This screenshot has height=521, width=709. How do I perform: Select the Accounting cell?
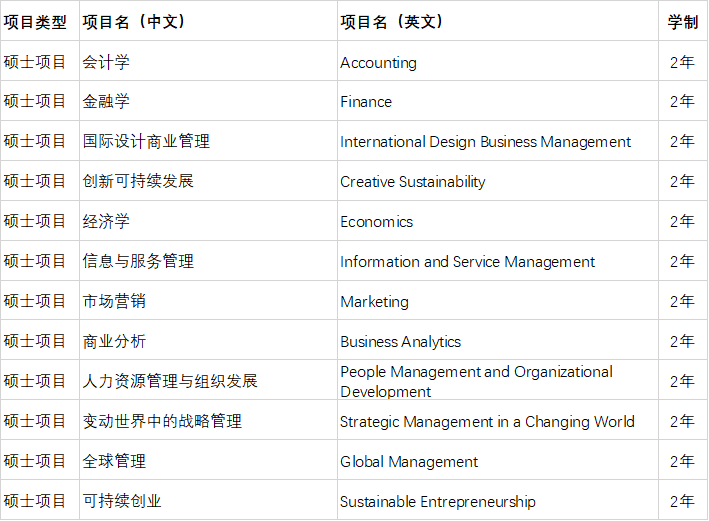[379, 62]
